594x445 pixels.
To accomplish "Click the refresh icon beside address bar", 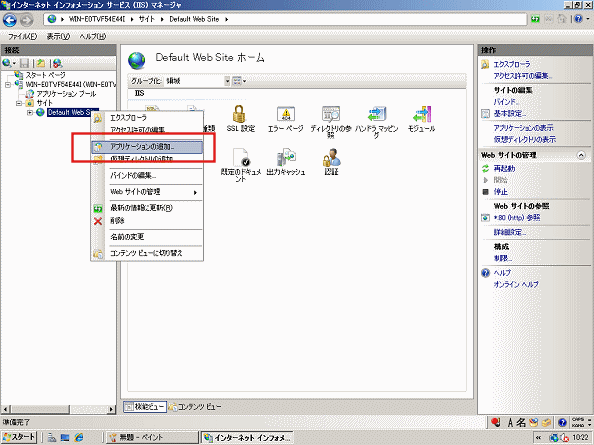I will [535, 19].
